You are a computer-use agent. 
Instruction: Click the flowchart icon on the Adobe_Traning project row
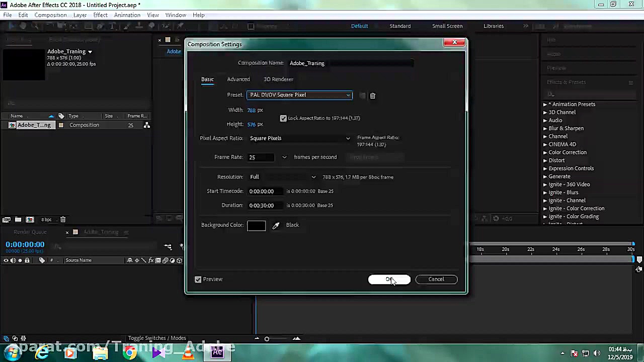pyautogui.click(x=147, y=125)
